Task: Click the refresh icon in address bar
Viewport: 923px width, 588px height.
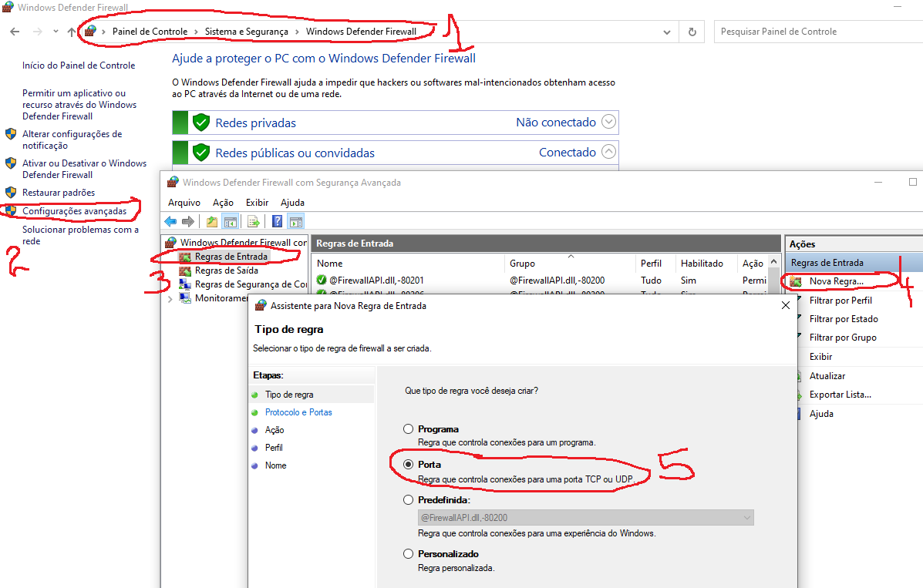Action: pyautogui.click(x=692, y=32)
